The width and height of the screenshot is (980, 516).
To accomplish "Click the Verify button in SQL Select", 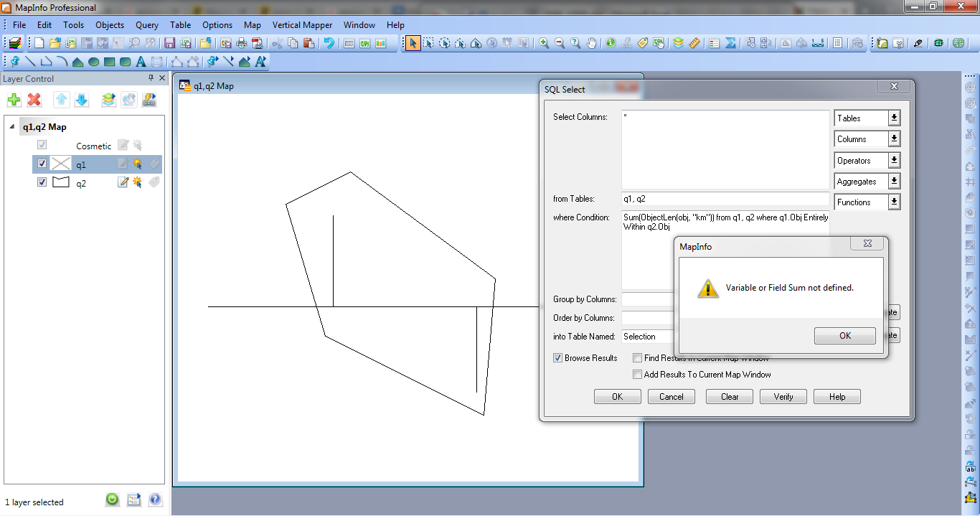I will click(x=783, y=397).
